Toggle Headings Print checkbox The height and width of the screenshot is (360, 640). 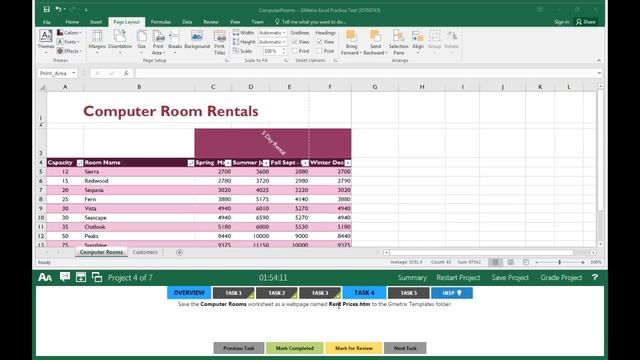pyautogui.click(x=320, y=51)
